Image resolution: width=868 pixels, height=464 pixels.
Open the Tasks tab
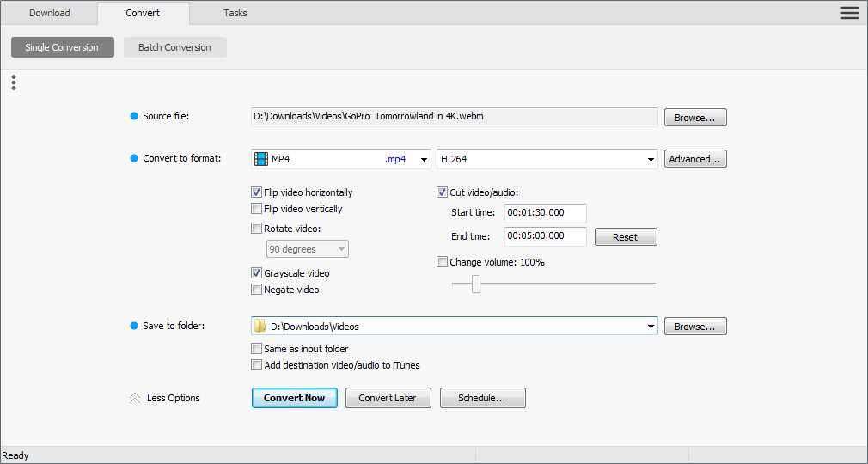click(x=235, y=13)
